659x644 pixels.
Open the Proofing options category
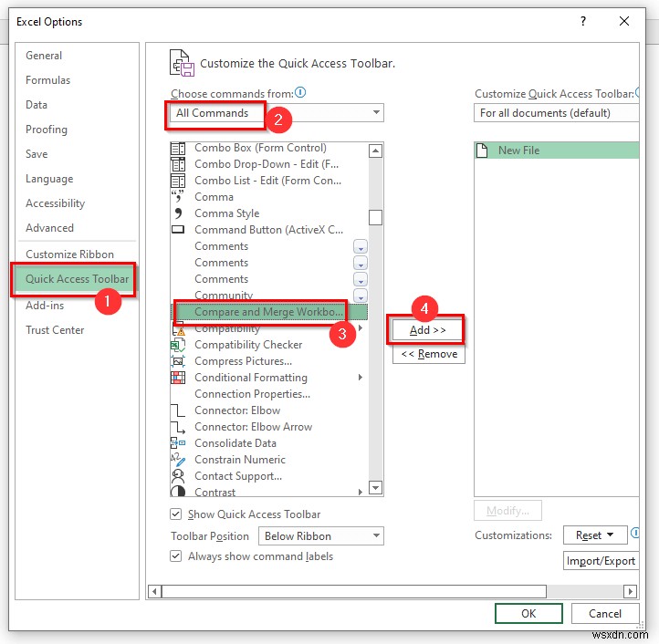click(47, 130)
